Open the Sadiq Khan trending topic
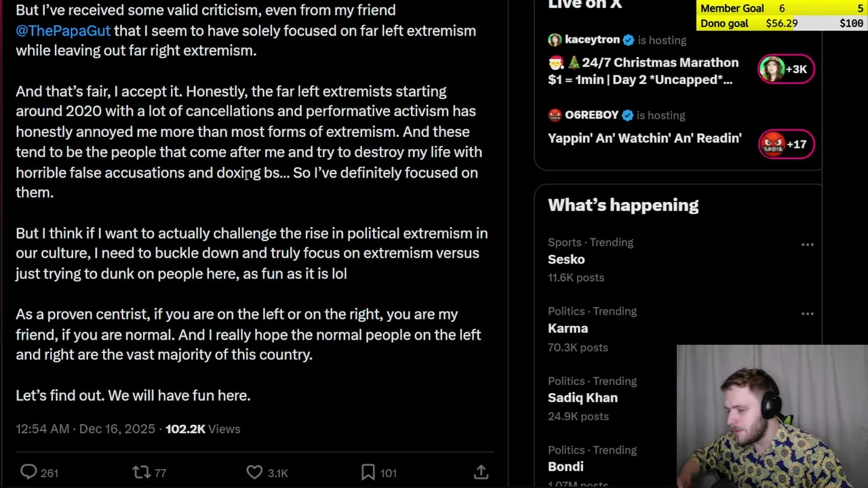Screen dimensions: 868x488 pos(583,398)
